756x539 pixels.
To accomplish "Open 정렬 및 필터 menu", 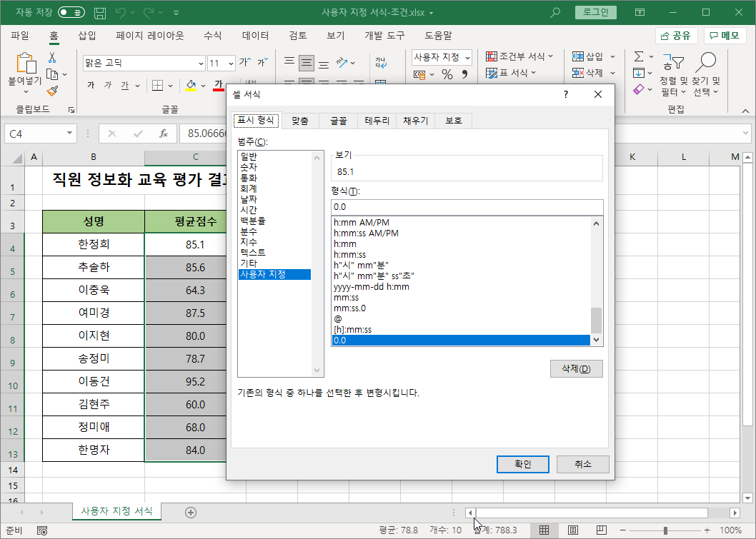I will coord(673,74).
